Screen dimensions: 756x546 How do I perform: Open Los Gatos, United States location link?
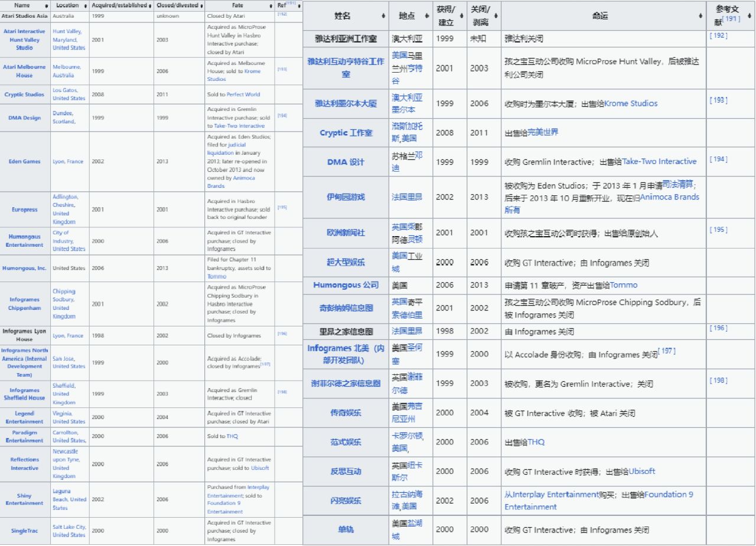(69, 94)
